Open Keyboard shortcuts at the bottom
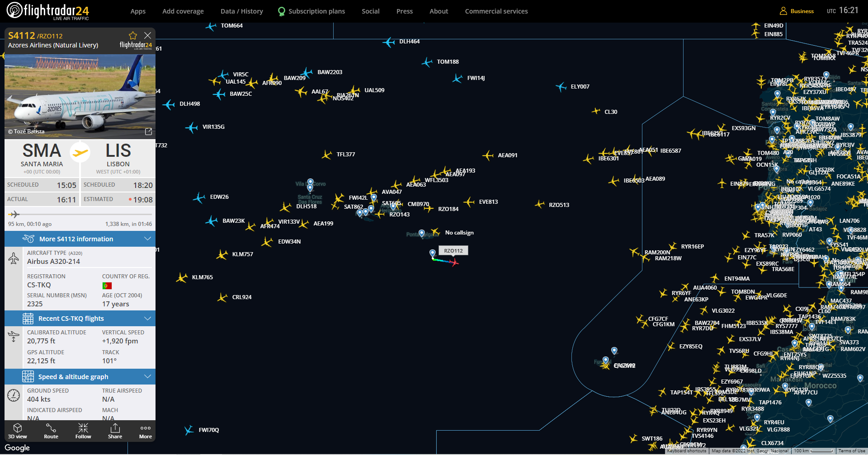The height and width of the screenshot is (455, 868). point(686,451)
